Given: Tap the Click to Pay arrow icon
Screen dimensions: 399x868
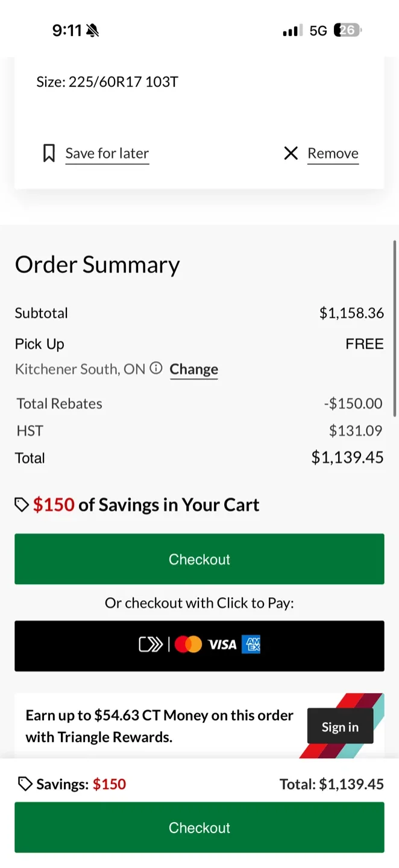Looking at the screenshot, I should (x=151, y=645).
